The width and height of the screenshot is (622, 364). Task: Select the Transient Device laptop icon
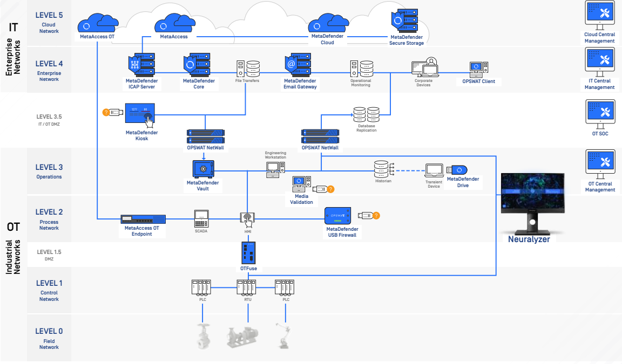(434, 171)
